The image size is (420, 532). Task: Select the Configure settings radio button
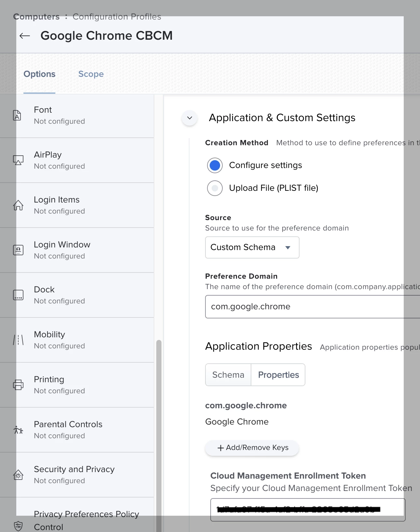coord(215,165)
